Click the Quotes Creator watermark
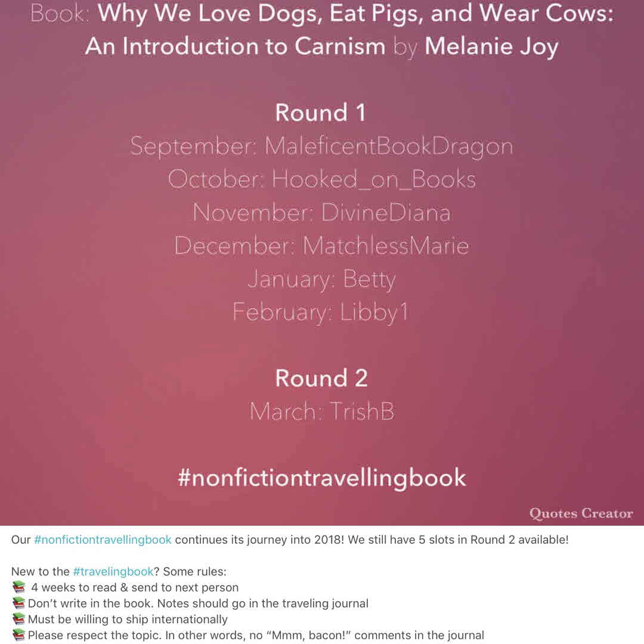Image resolution: width=644 pixels, height=644 pixels. coord(581,513)
